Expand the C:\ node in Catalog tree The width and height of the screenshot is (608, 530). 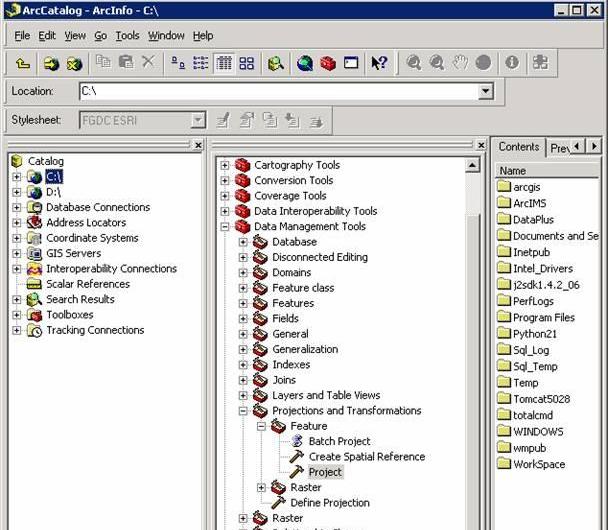pyautogui.click(x=16, y=177)
